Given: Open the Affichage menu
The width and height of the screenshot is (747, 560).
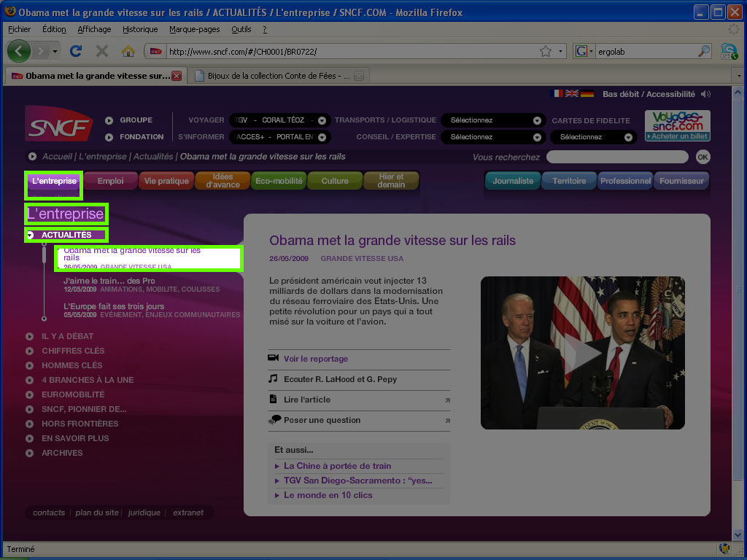Looking at the screenshot, I should [x=94, y=29].
